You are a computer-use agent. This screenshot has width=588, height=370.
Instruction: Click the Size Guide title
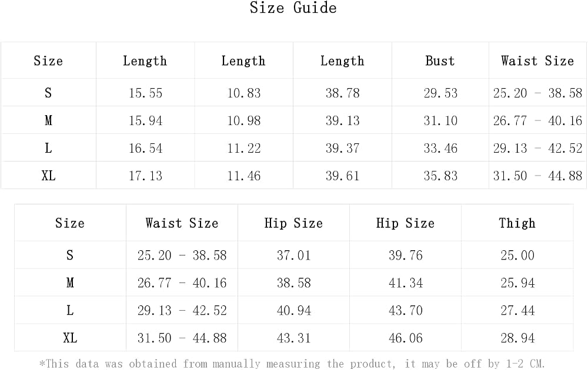[293, 8]
